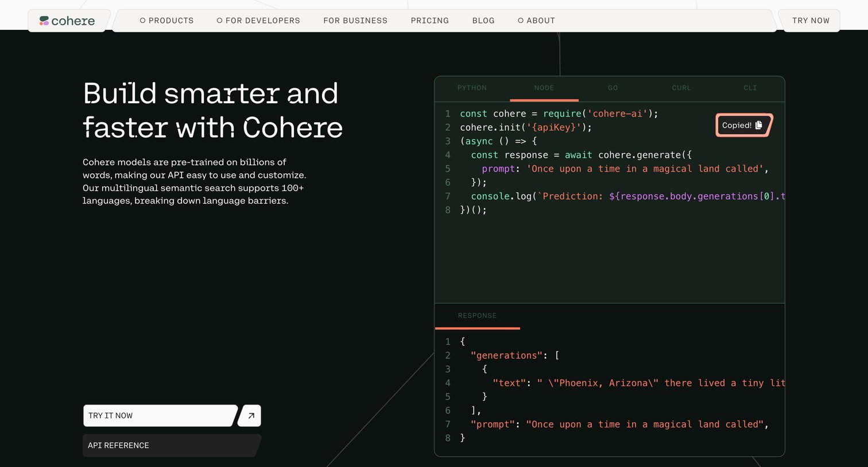Open the CLI code tab
This screenshot has width=868, height=467.
point(750,88)
